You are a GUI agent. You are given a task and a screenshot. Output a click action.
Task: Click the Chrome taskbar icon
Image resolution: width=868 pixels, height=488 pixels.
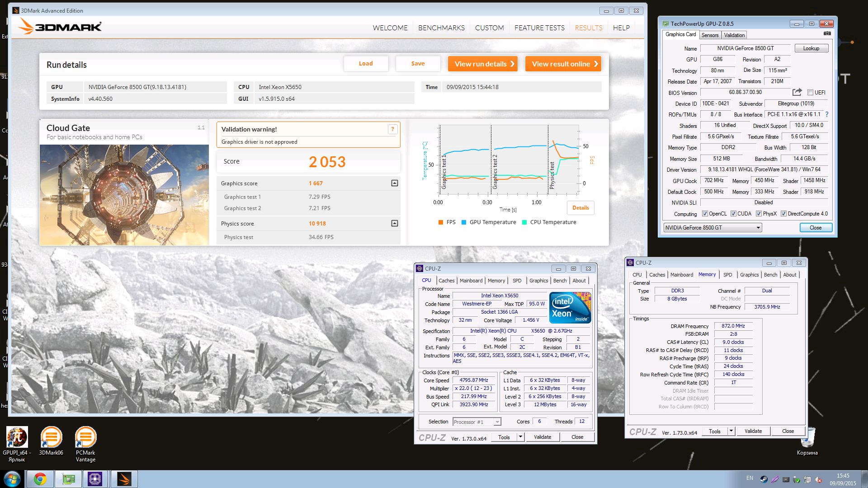(x=40, y=479)
